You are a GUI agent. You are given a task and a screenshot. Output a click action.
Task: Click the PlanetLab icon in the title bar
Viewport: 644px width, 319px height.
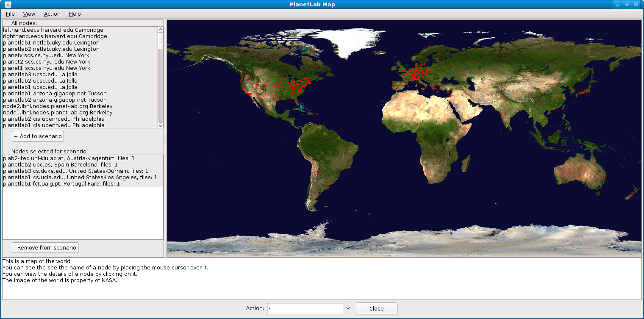coord(8,4)
